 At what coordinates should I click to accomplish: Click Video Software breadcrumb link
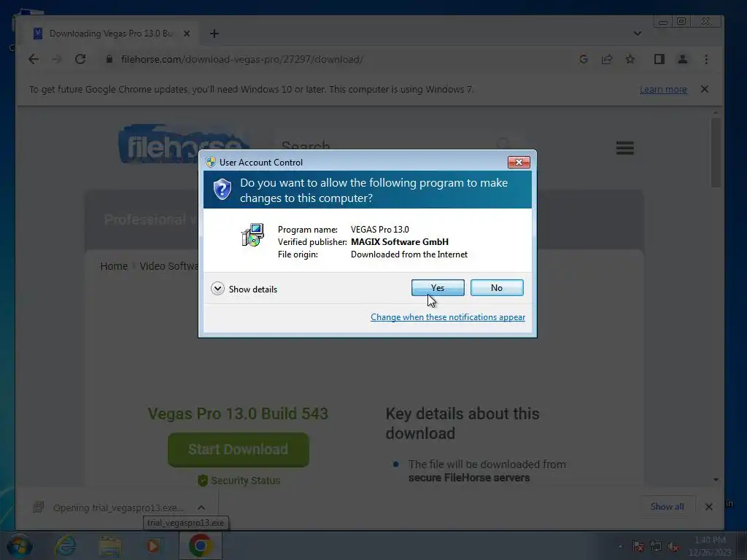[x=169, y=266]
